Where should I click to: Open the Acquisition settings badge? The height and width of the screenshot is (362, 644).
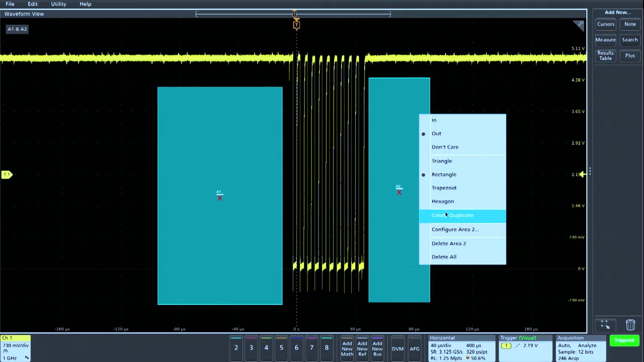[x=581, y=348]
